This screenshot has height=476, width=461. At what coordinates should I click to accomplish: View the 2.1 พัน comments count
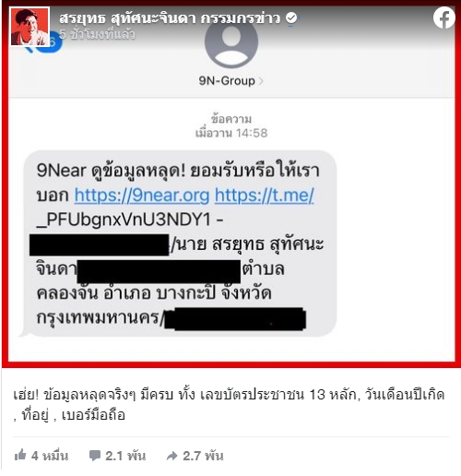(125, 456)
